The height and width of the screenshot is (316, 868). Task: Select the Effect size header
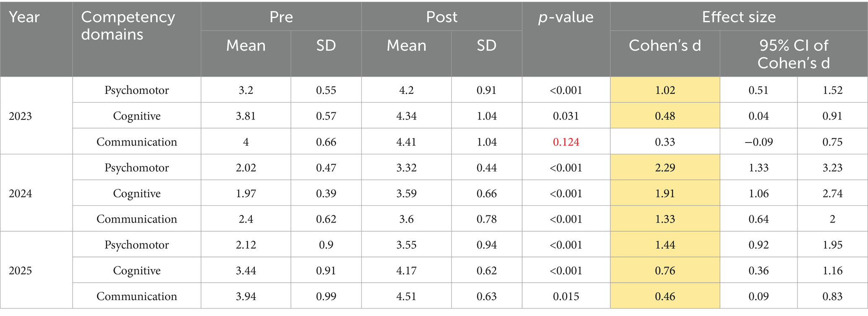click(739, 17)
